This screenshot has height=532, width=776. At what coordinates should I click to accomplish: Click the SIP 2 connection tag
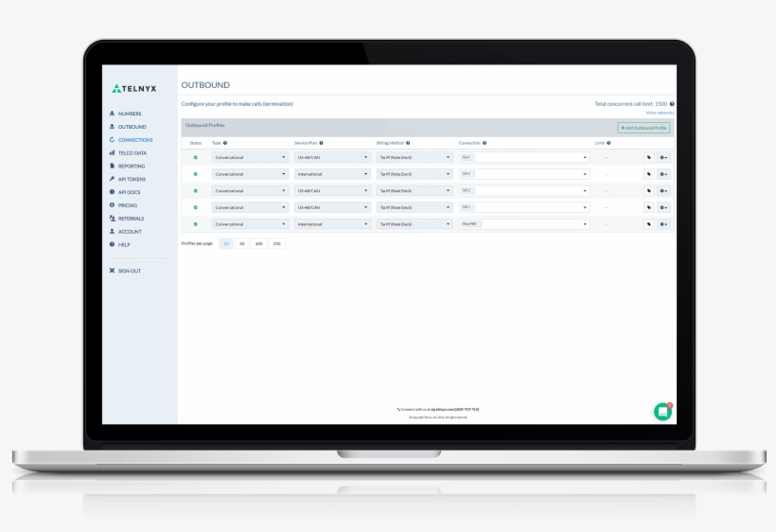click(x=467, y=190)
